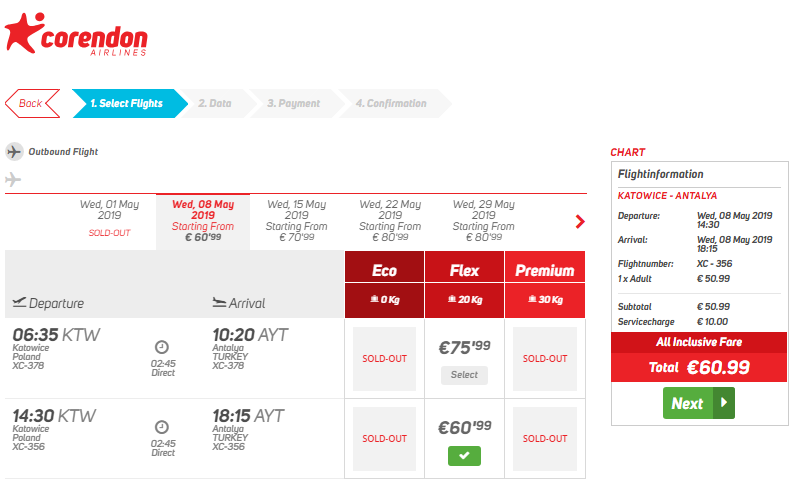Click the clock icon for flight XC-378
Image resolution: width=800 pixels, height=491 pixels.
coord(162,347)
